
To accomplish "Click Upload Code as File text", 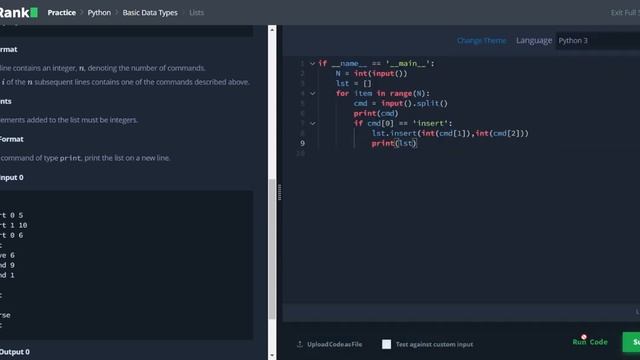I will click(x=334, y=344).
